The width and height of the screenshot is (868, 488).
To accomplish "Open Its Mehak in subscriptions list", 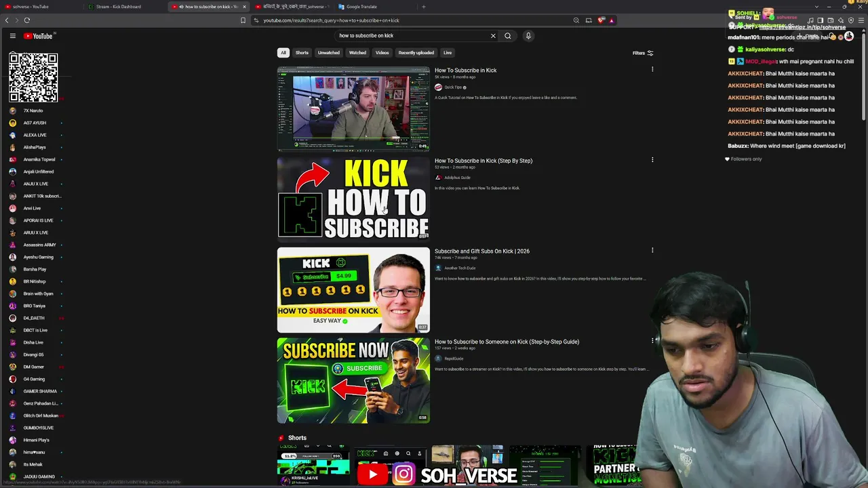I will click(x=34, y=464).
